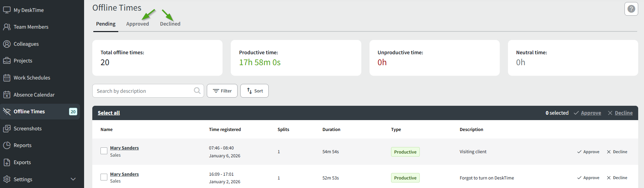Image resolution: width=644 pixels, height=188 pixels.
Task: Approve the Visiting client offline time
Action: coord(588,152)
